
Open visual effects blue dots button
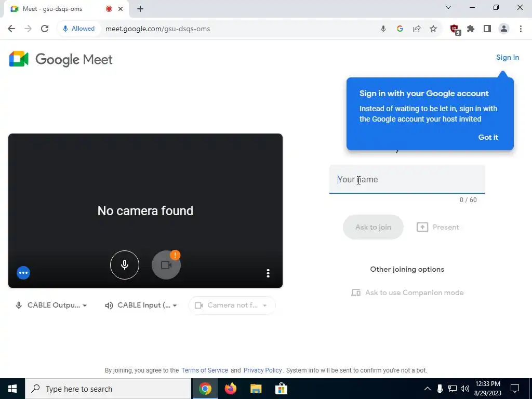23,273
